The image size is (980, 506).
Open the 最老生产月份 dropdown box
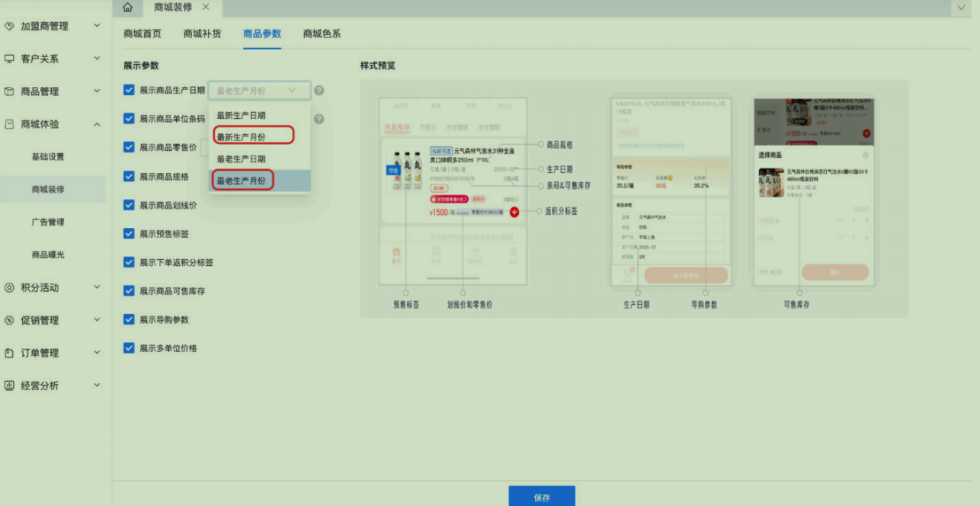coord(259,91)
